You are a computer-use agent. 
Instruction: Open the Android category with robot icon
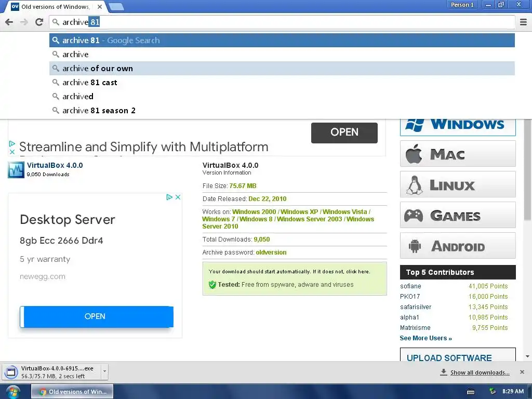pyautogui.click(x=458, y=246)
